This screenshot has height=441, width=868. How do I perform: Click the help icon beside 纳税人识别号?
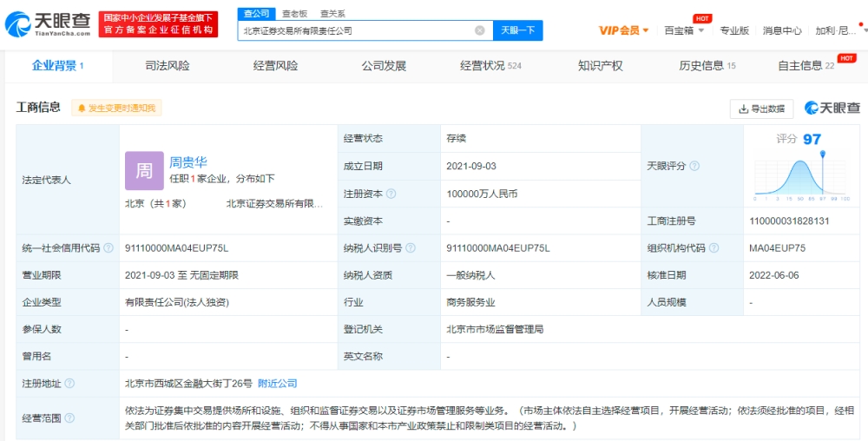point(411,248)
